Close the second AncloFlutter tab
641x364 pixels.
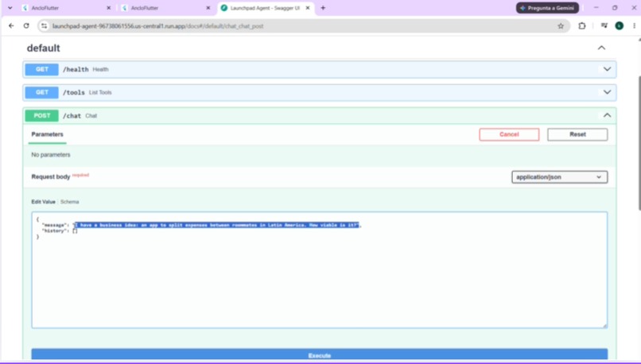point(208,8)
